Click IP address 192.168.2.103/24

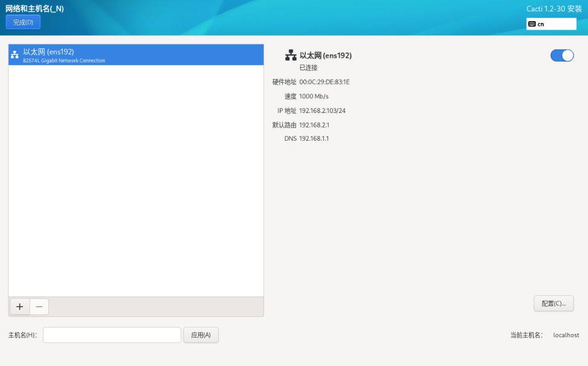click(322, 111)
